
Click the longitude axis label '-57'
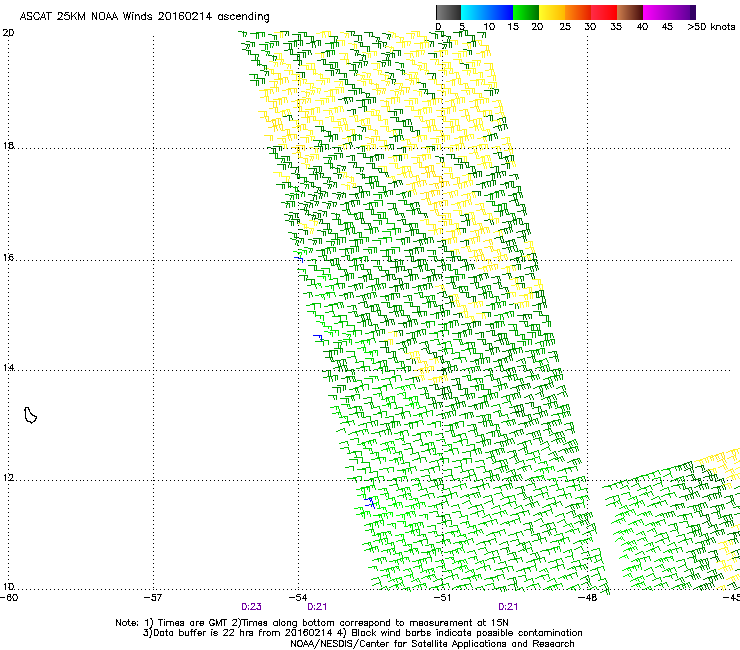[153, 598]
